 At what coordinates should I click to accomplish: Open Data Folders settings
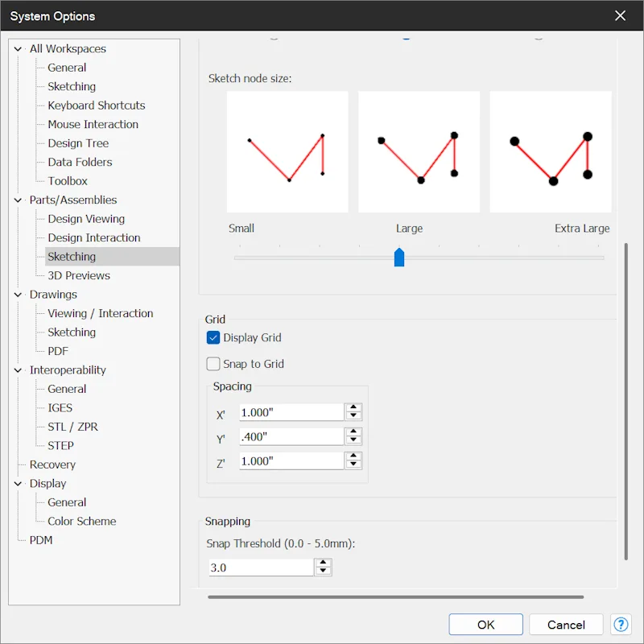(x=80, y=163)
